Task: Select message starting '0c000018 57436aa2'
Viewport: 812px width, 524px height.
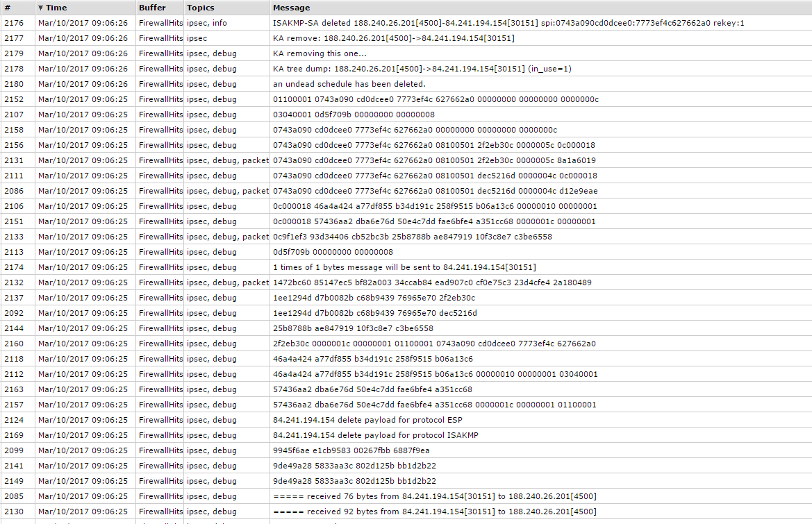Action: pos(434,221)
